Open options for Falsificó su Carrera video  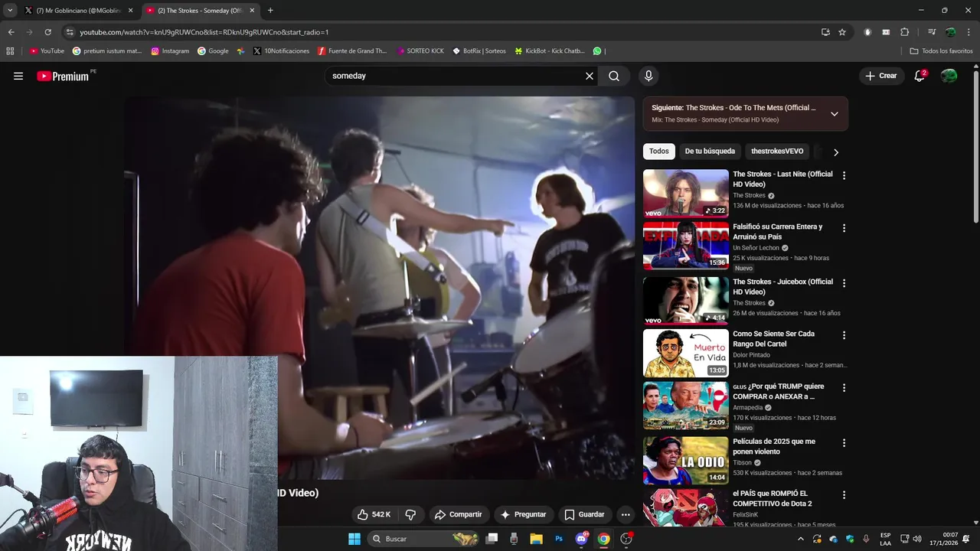pos(844,228)
